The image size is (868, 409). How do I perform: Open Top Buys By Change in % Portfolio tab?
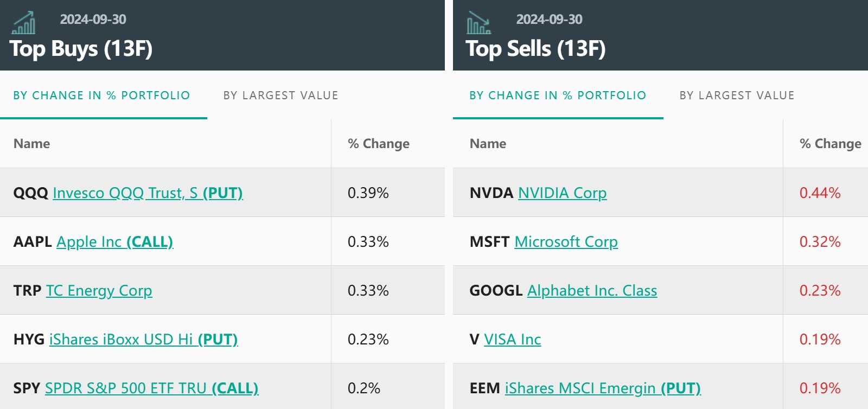pos(102,95)
